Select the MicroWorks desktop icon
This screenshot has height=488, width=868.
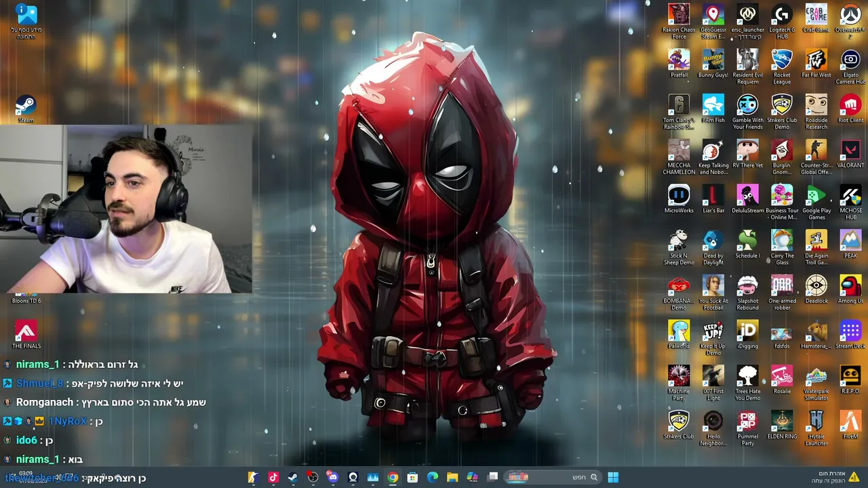(x=679, y=199)
